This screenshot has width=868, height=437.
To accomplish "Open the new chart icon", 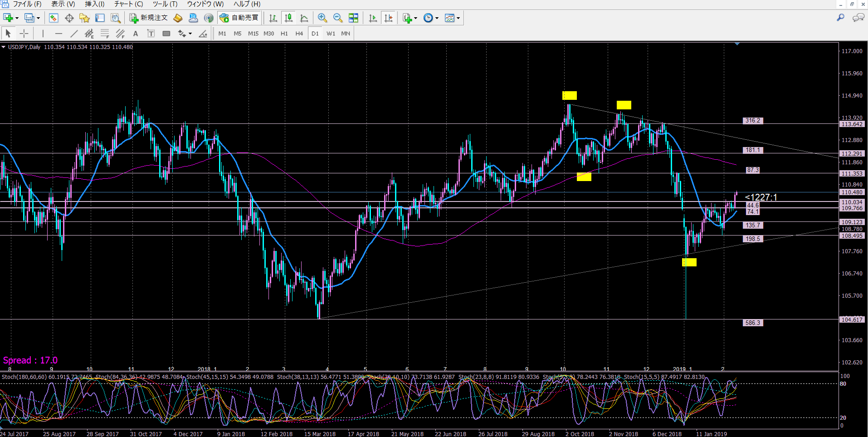I will coord(8,18).
